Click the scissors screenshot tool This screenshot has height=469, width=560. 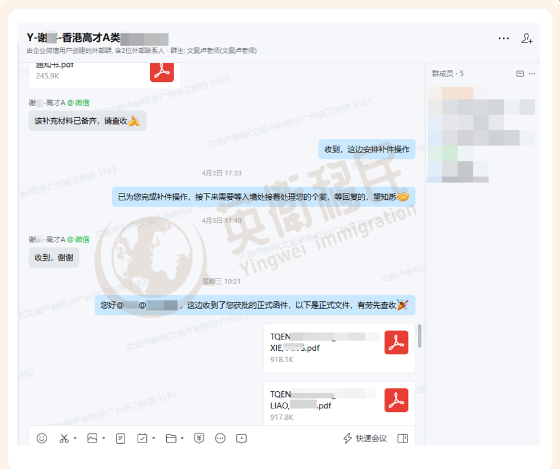(x=64, y=438)
